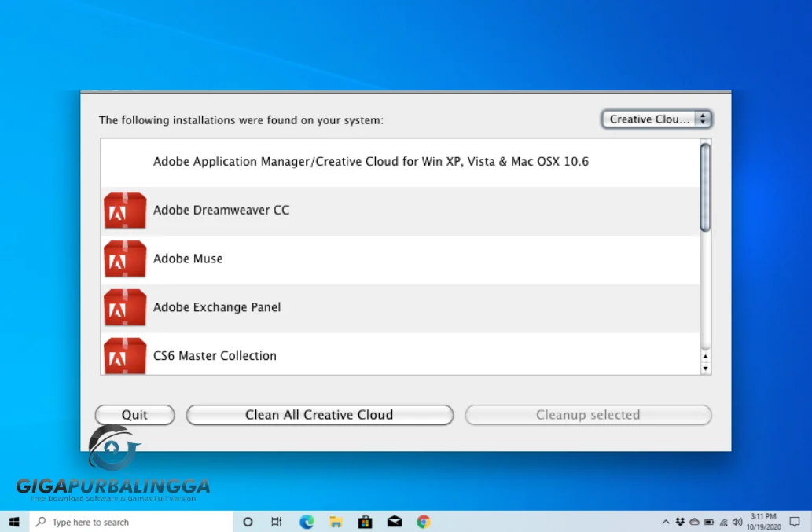Launch Microsoft Edge from taskbar
This screenshot has height=532, width=812.
[x=307, y=522]
